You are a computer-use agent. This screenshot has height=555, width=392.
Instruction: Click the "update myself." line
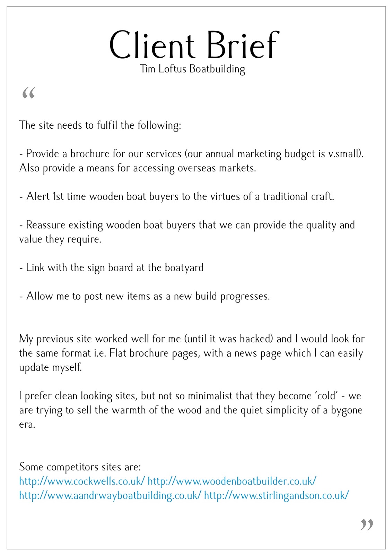pyautogui.click(x=51, y=367)
